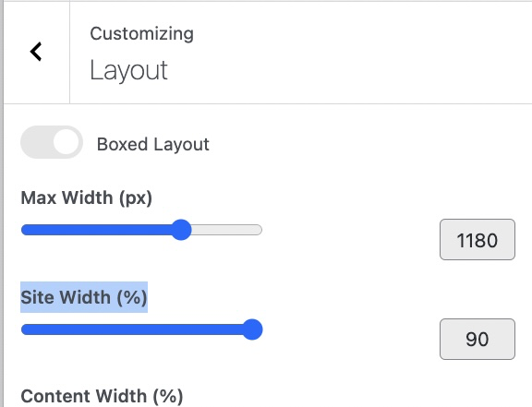Focus the 90 Site Width value field
Screen dimensions: 532x407
478,340
